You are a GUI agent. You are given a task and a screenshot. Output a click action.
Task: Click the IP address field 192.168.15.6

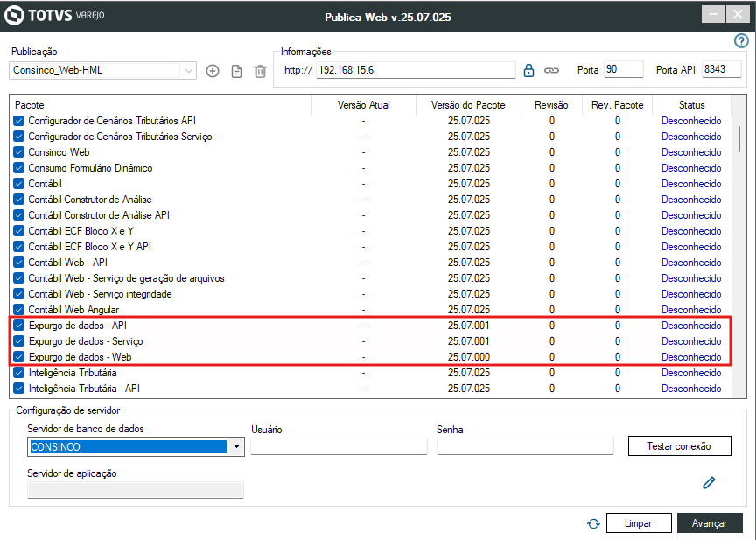click(x=416, y=70)
